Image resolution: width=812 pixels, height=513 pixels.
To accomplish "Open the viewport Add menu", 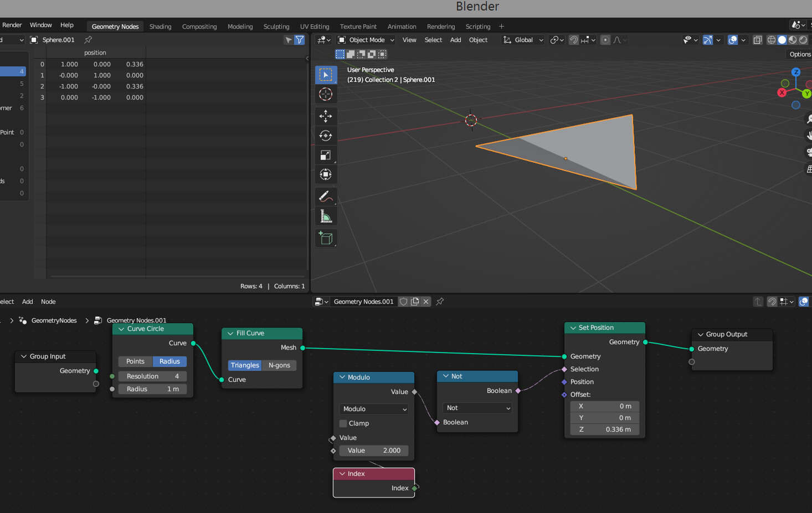I will (x=456, y=40).
